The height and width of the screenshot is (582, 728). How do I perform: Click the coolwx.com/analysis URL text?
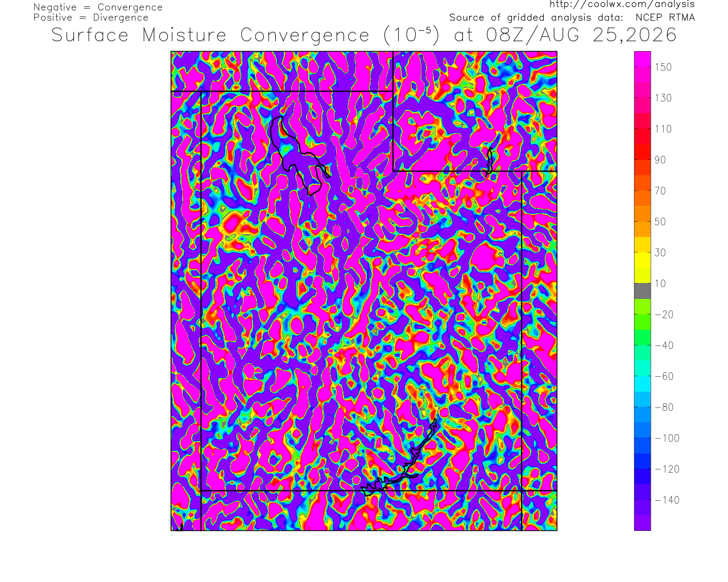622,4
